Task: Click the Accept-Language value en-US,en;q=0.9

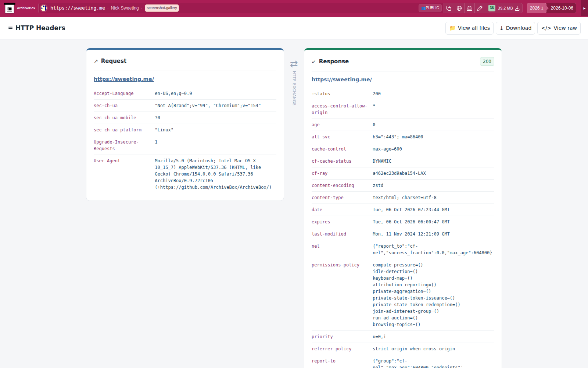Action: [173, 93]
